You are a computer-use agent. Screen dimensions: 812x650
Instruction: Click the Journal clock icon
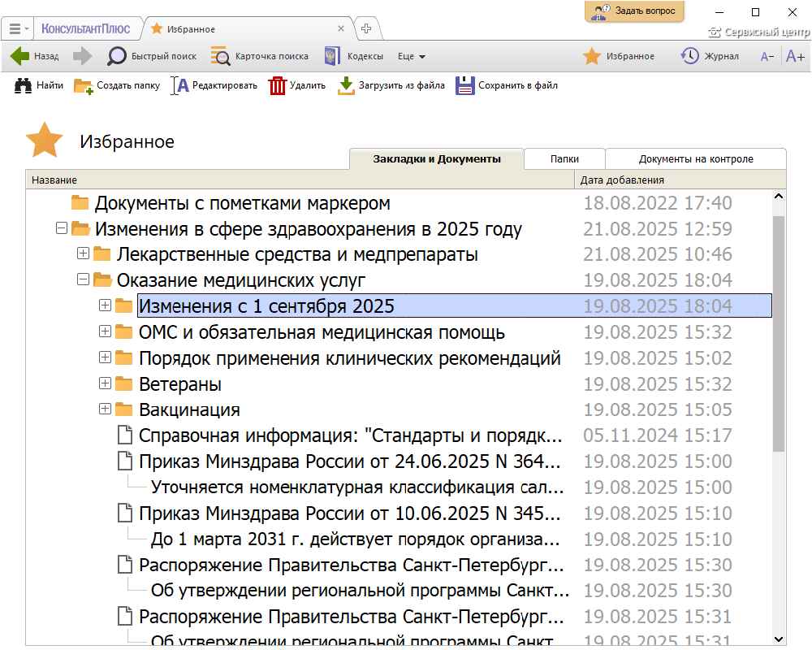pyautogui.click(x=689, y=56)
